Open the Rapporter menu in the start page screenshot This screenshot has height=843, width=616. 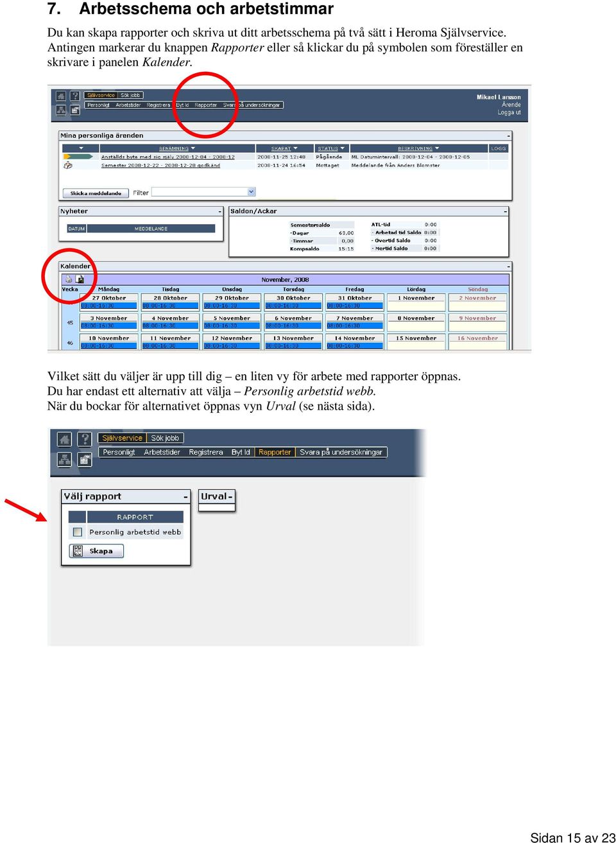(x=206, y=105)
